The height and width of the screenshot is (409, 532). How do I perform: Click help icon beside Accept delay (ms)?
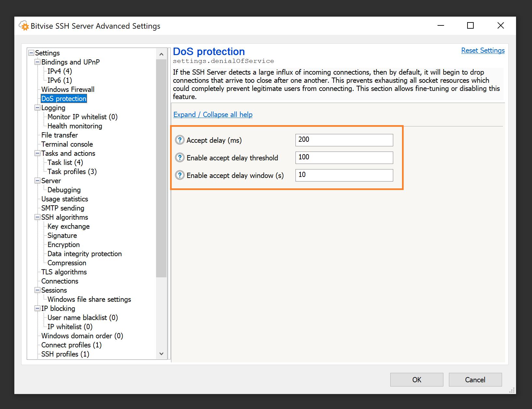tap(180, 140)
